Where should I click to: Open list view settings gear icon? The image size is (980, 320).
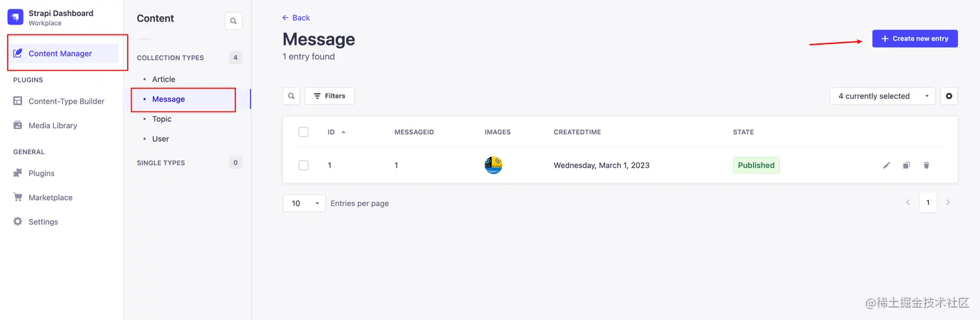[949, 96]
